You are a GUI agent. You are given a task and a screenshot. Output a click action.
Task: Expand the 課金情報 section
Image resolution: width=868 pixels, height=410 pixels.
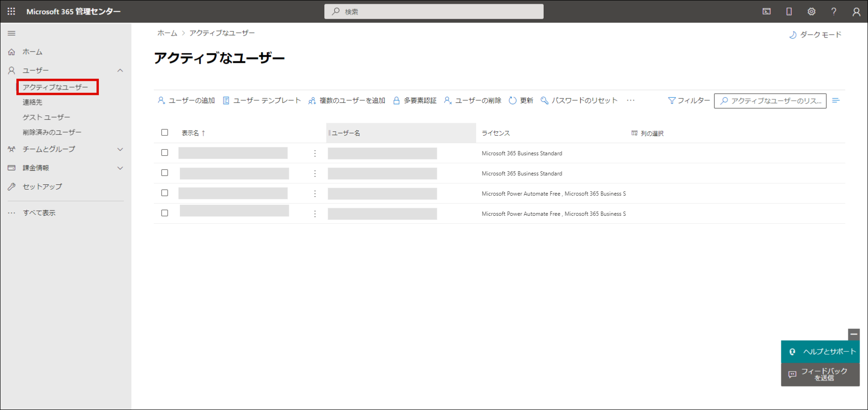click(x=120, y=168)
